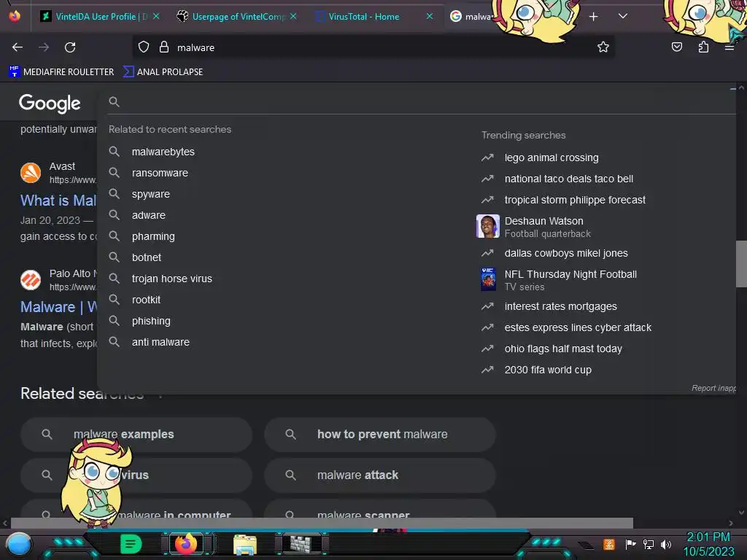Open the tracking protection shield panel
The width and height of the screenshot is (747, 560).
pos(144,47)
